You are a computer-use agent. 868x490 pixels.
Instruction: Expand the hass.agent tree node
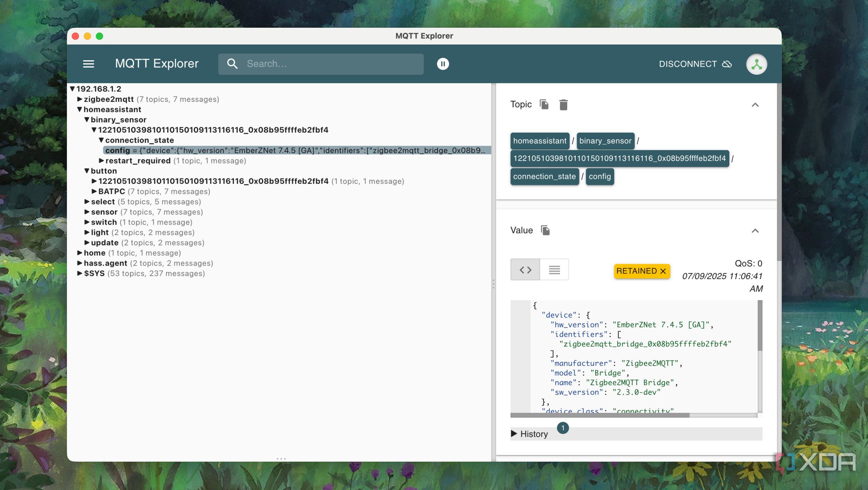tap(79, 263)
